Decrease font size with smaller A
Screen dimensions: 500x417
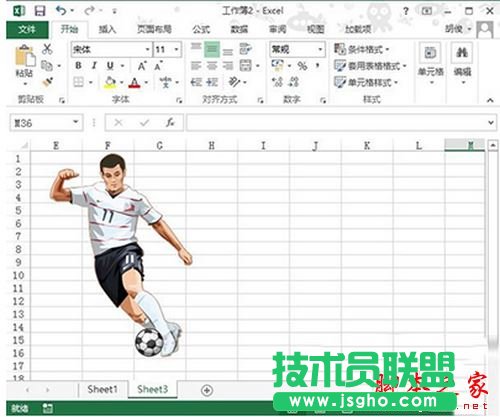[x=158, y=66]
